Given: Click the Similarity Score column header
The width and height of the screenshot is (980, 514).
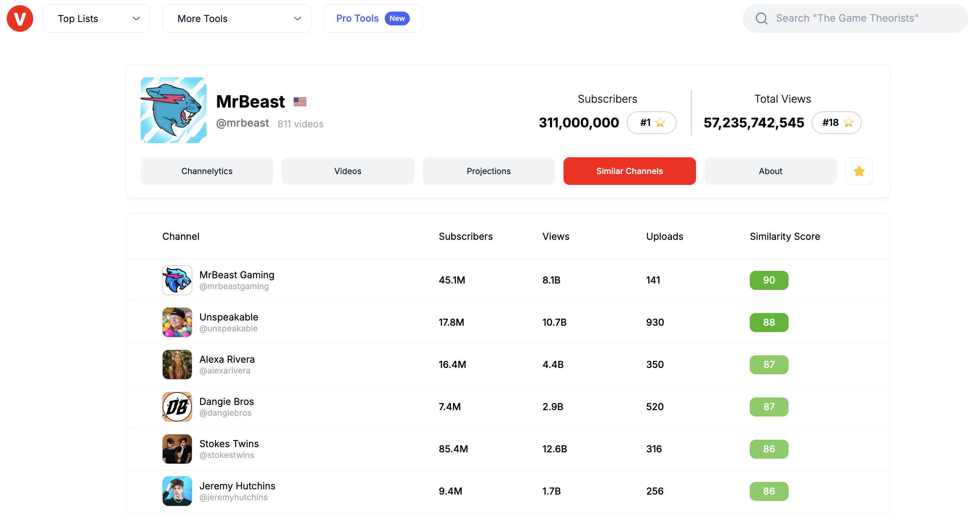Looking at the screenshot, I should 785,236.
